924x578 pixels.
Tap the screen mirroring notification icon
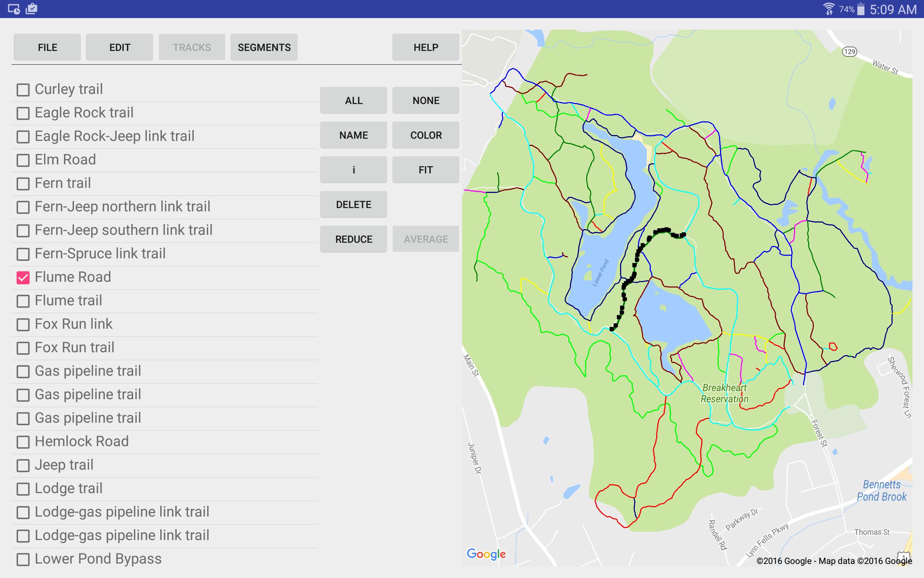coord(14,9)
